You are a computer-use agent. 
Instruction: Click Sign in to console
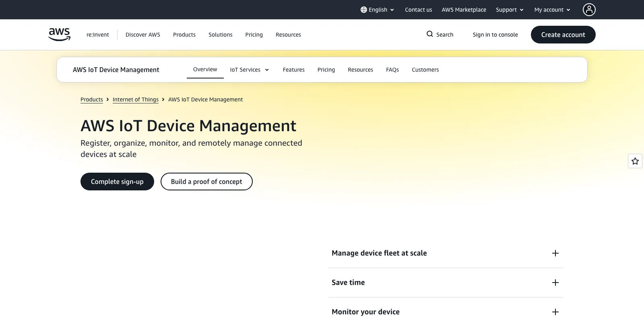[495, 35]
